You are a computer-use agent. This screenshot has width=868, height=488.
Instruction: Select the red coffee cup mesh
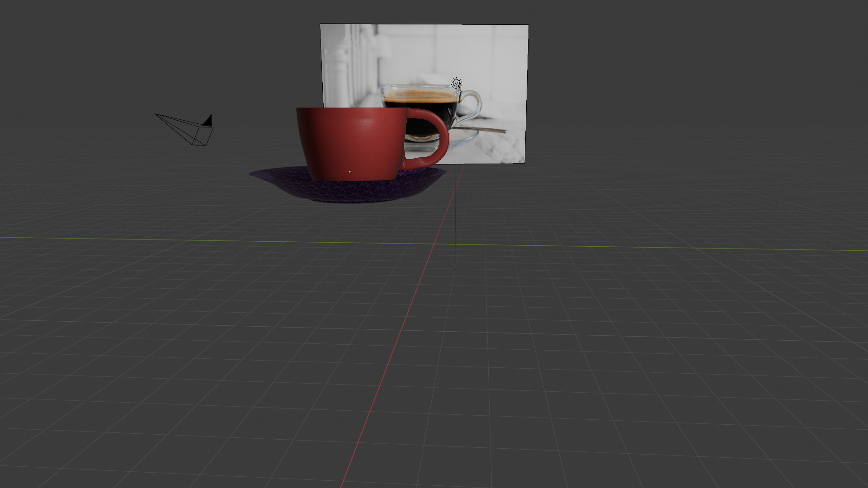tap(372, 144)
